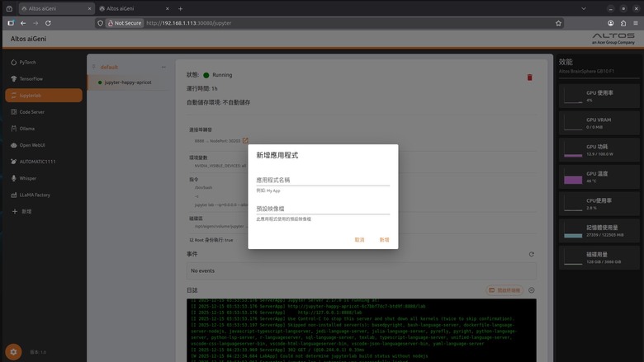Edit the port mapping with the pencil icon
This screenshot has width=644, height=362.
[245, 141]
